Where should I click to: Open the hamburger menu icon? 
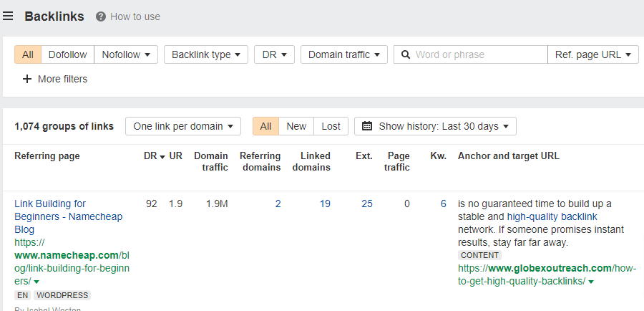(x=8, y=16)
